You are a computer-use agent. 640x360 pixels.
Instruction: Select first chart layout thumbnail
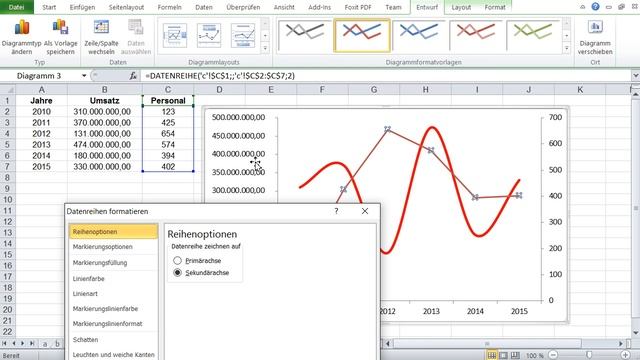coord(175,36)
